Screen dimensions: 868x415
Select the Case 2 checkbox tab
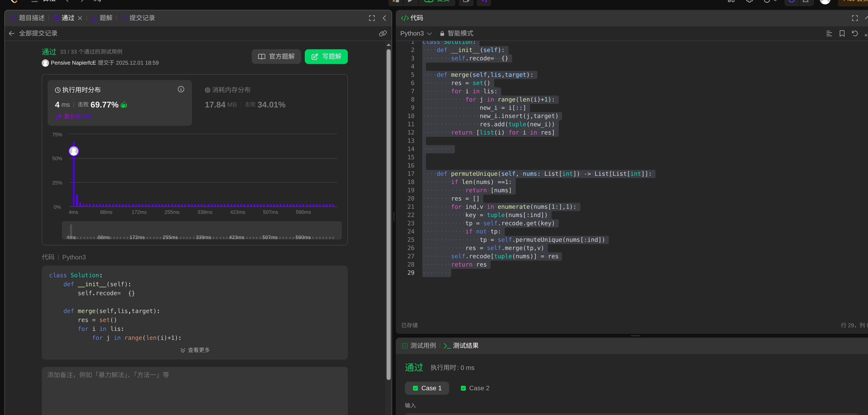pyautogui.click(x=475, y=388)
